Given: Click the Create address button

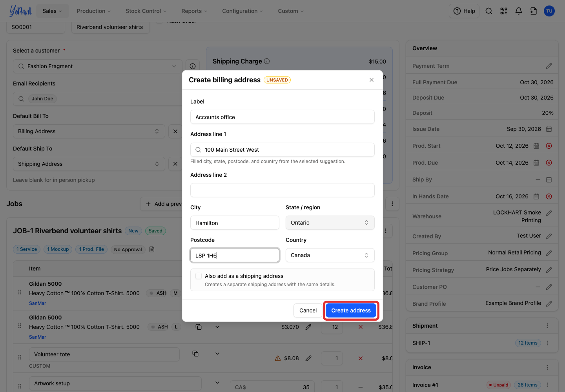Looking at the screenshot, I should click(351, 310).
